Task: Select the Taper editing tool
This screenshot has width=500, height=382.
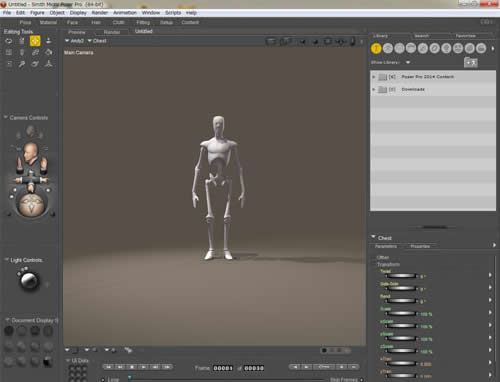Action: pos(22,52)
